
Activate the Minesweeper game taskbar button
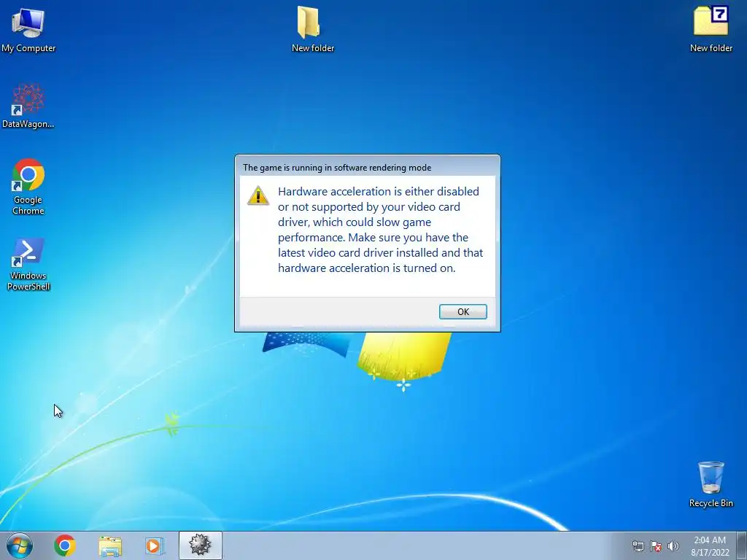[200, 545]
